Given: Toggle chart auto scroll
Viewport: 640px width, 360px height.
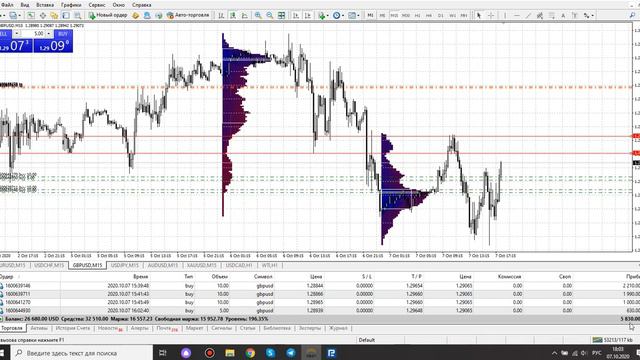Looking at the screenshot, I should [296, 16].
